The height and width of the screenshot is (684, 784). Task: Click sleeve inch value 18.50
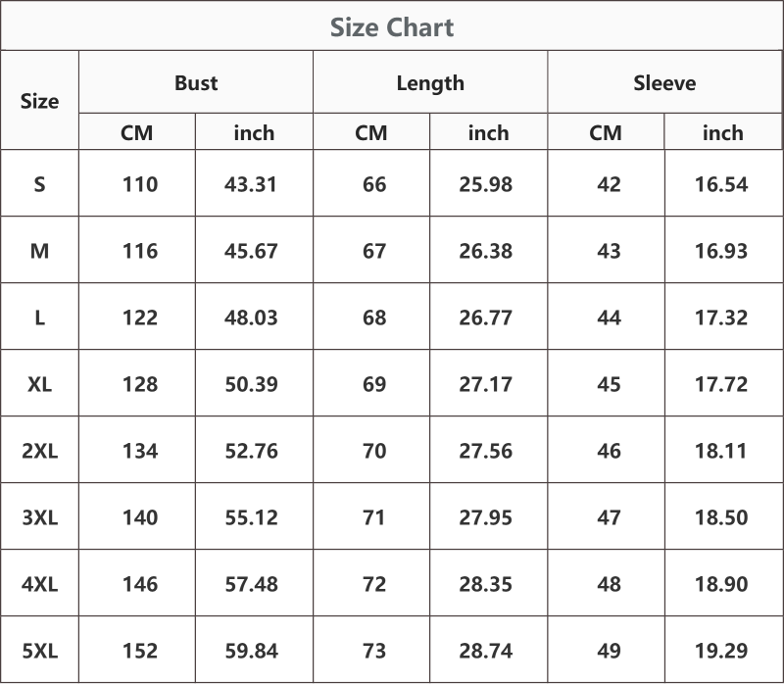721,517
